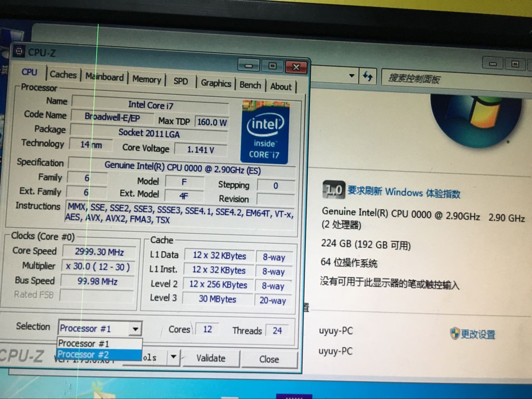Image resolution: width=532 pixels, height=399 pixels.
Task: Click the 1.0 experience index score badge
Action: pos(333,191)
